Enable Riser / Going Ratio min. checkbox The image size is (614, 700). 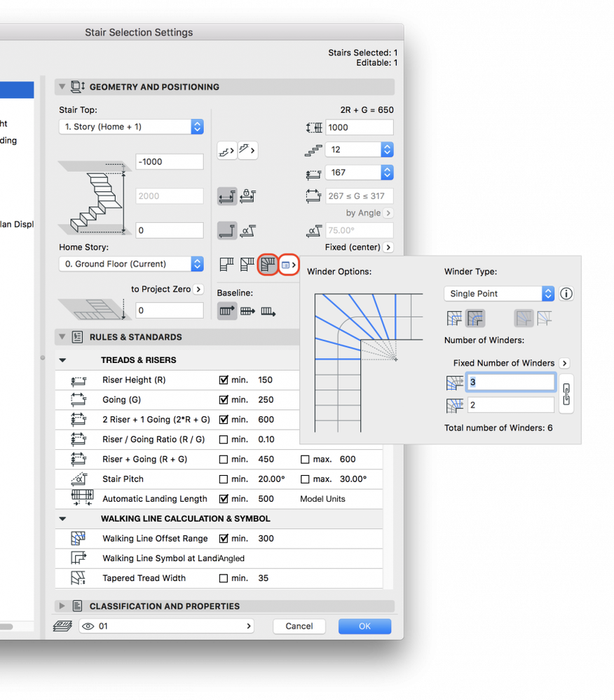(224, 440)
